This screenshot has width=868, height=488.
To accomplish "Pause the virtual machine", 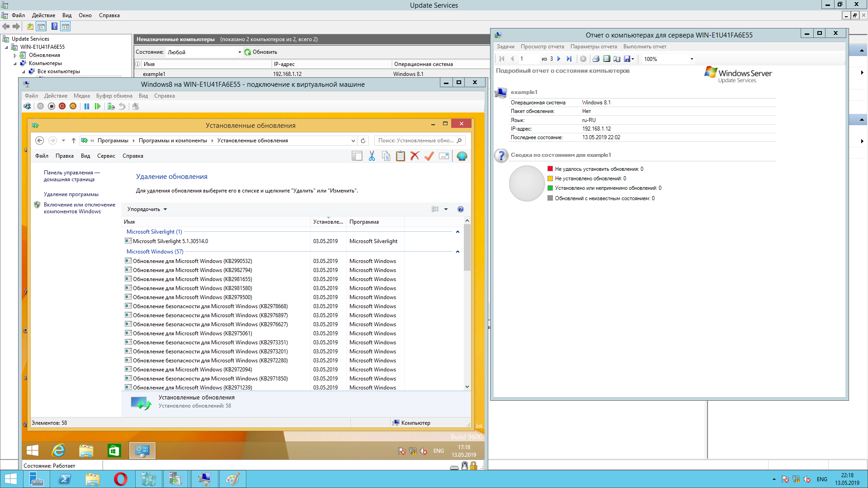I will 87,107.
